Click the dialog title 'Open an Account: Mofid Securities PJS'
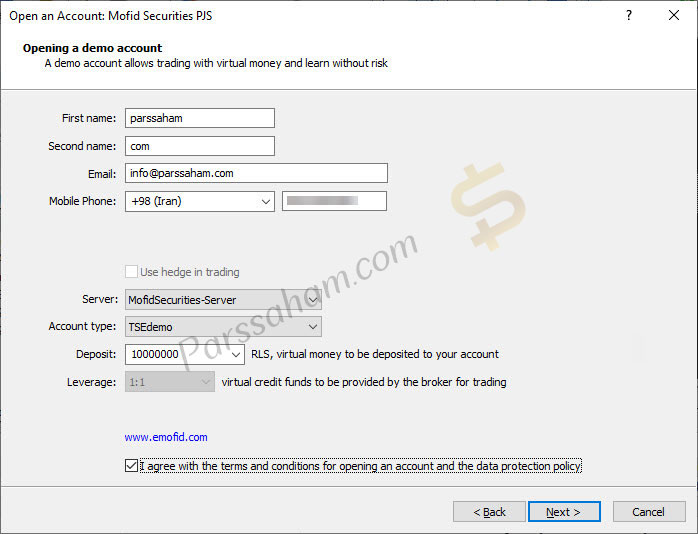This screenshot has height=534, width=698. [x=110, y=16]
